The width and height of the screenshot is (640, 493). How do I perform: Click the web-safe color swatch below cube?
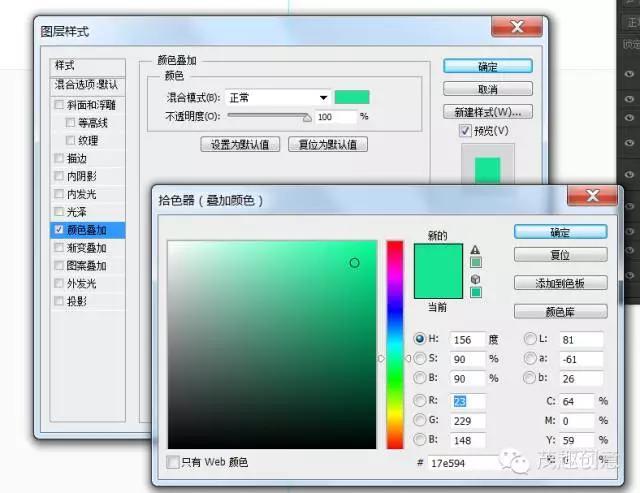point(476,292)
